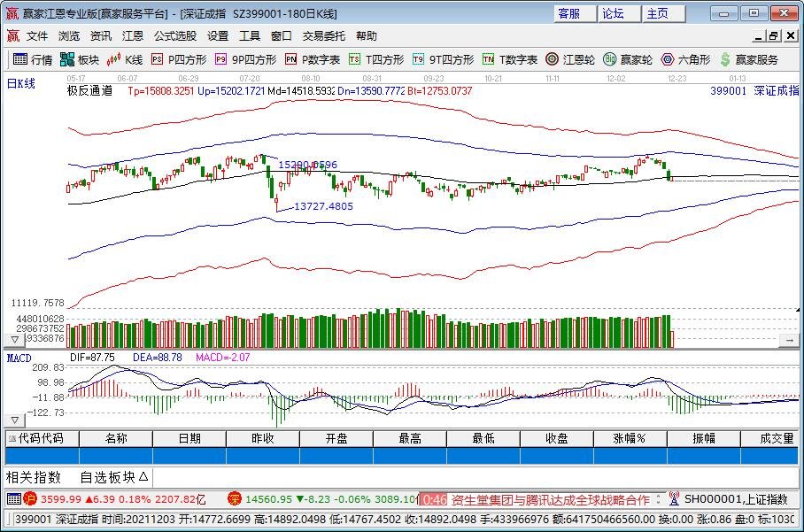The image size is (804, 532).
Task: Switch to 相关指数 tab
Action: click(34, 478)
